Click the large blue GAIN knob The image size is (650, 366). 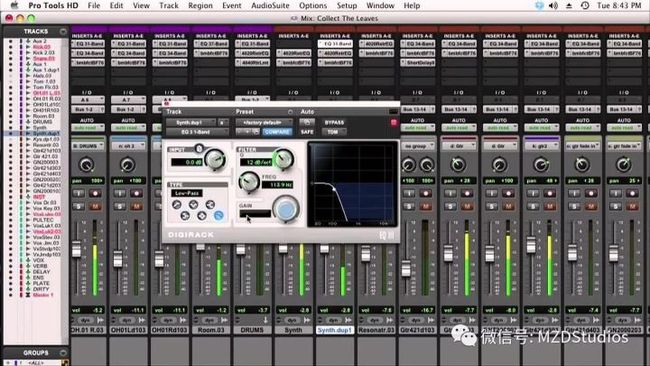coord(286,209)
